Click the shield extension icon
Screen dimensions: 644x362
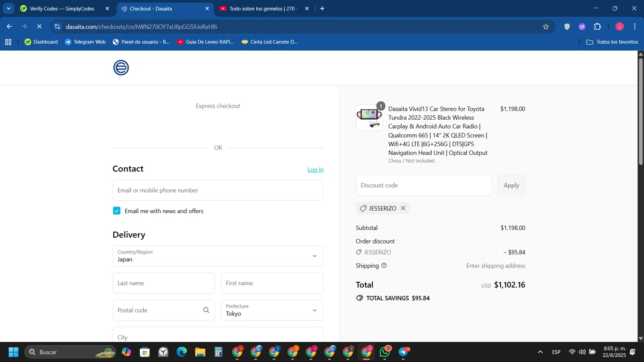(x=567, y=27)
